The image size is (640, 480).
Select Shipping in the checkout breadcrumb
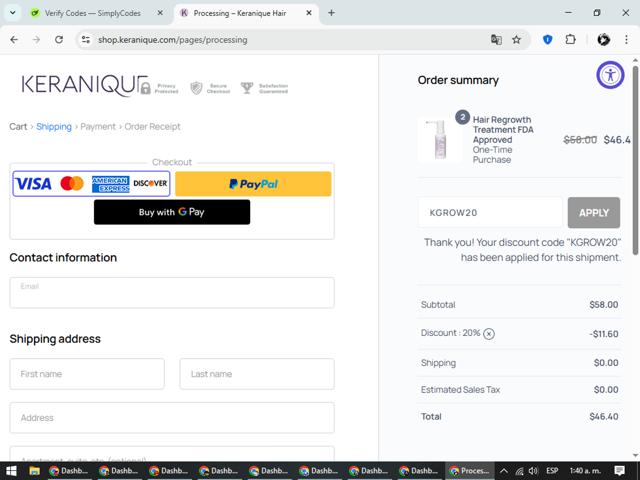point(54,127)
